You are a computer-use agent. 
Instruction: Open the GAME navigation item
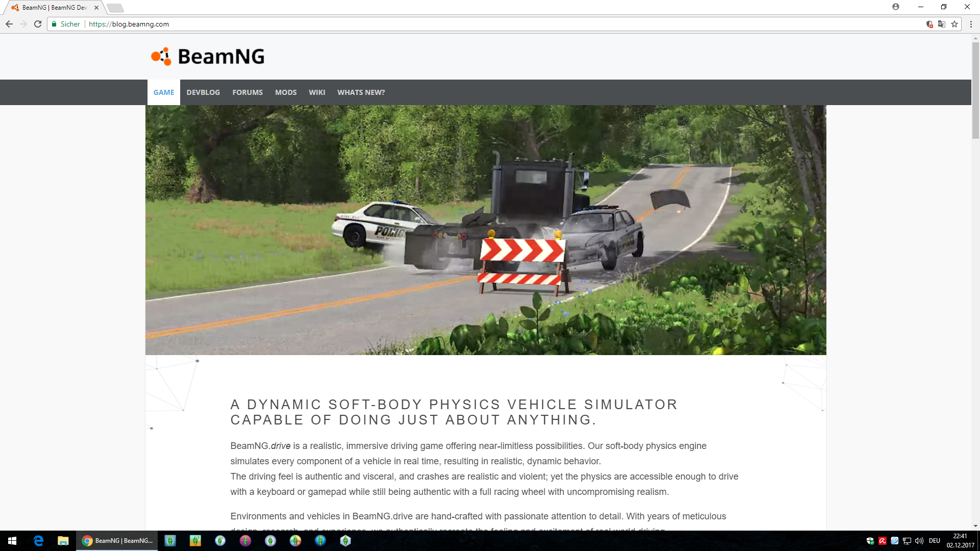point(164,92)
